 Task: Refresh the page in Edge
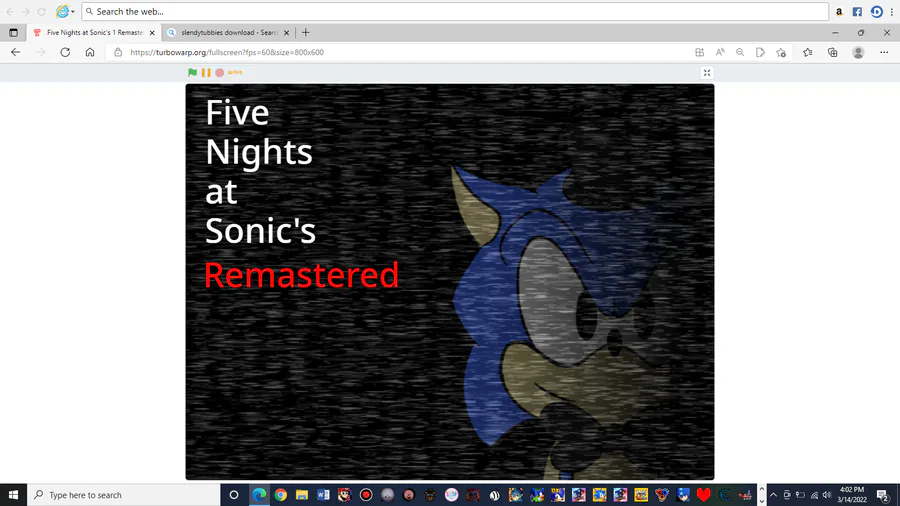[65, 52]
